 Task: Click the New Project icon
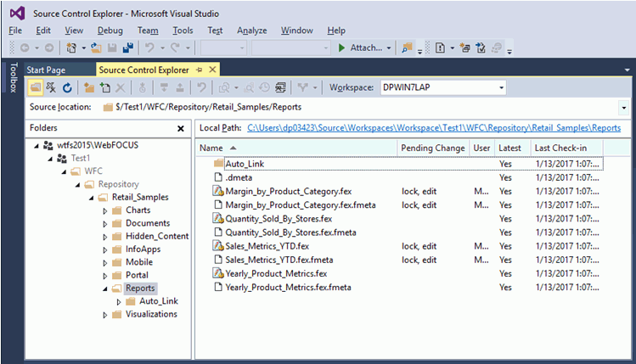pyautogui.click(x=70, y=48)
